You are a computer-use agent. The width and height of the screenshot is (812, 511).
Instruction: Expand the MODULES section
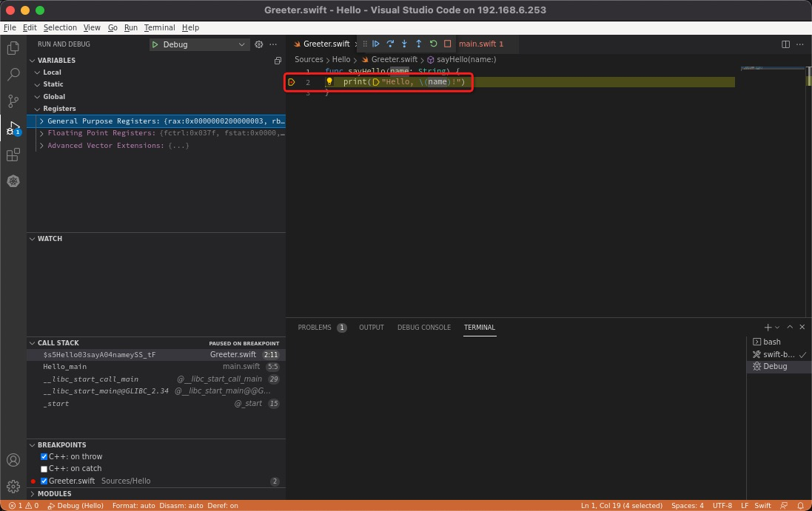[x=33, y=494]
